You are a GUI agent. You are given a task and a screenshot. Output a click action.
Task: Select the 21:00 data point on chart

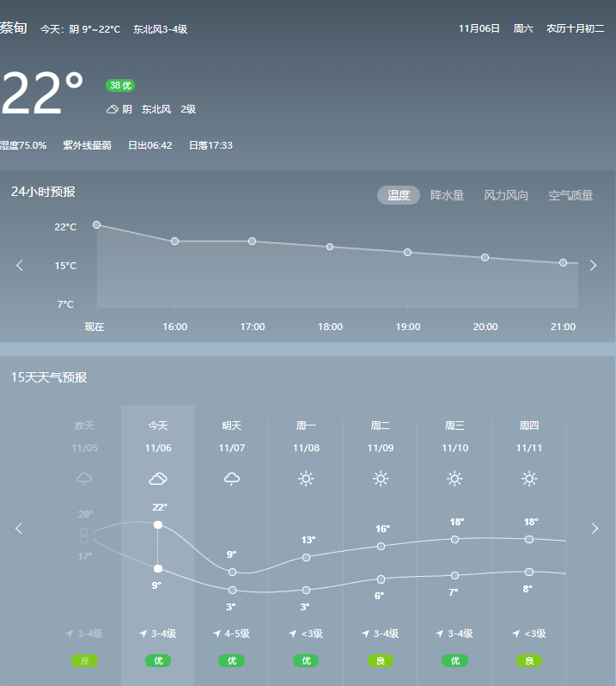tap(563, 262)
